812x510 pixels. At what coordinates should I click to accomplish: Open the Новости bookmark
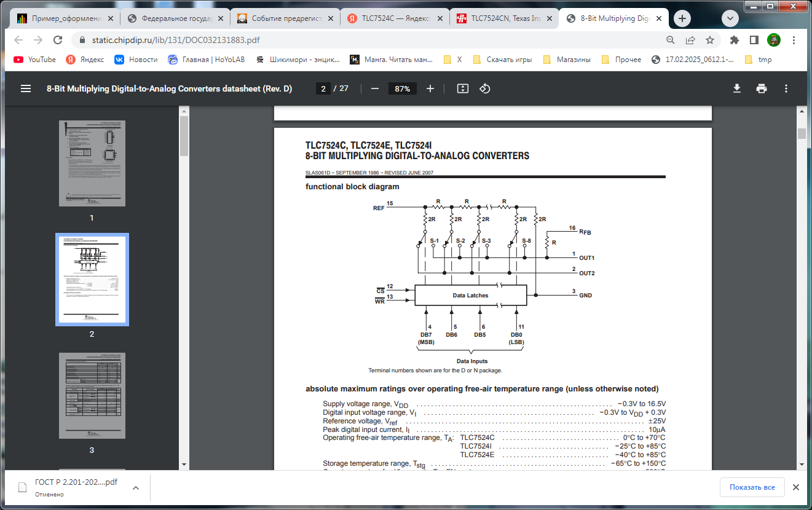coord(136,60)
